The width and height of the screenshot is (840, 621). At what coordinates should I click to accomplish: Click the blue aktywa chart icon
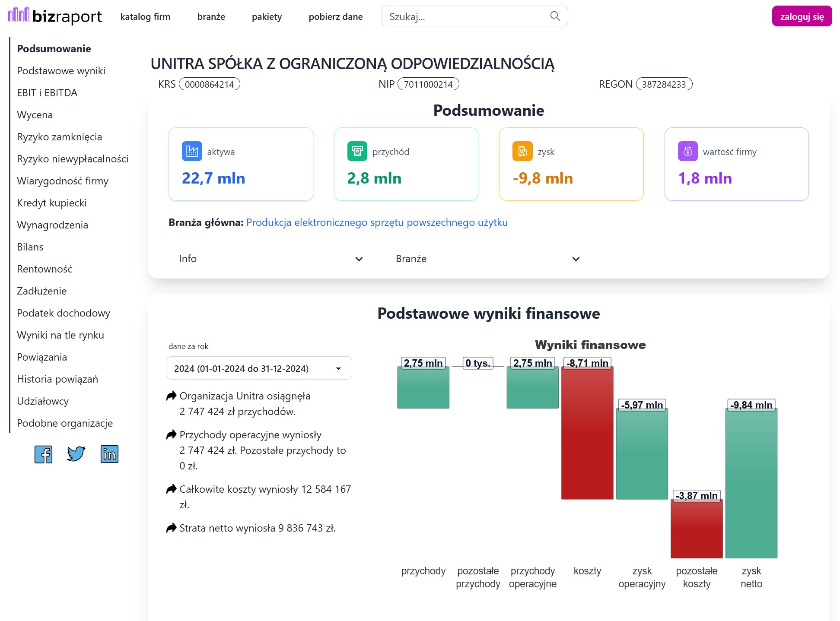click(192, 151)
